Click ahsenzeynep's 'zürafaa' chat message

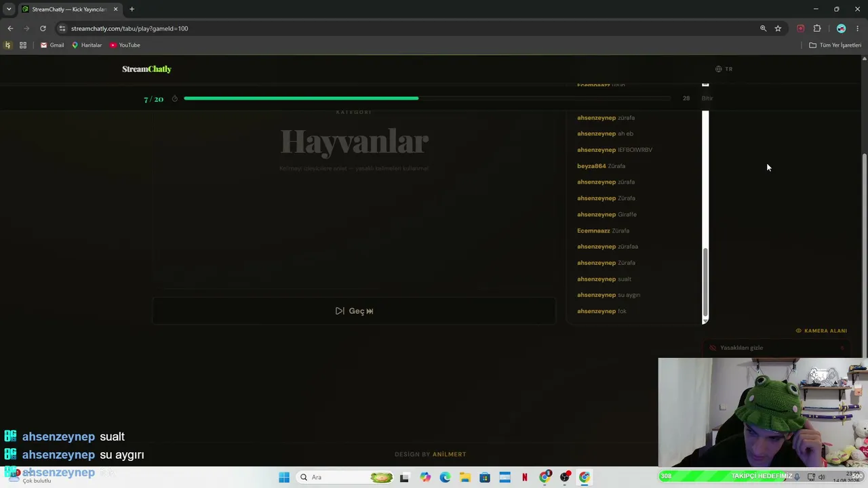click(x=608, y=247)
